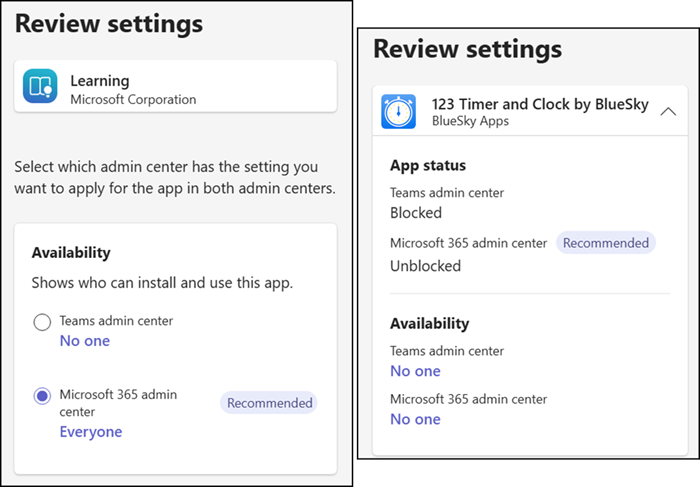This screenshot has height=487, width=700.
Task: Click the 'Review settings' heading above Learning
Action: click(109, 24)
